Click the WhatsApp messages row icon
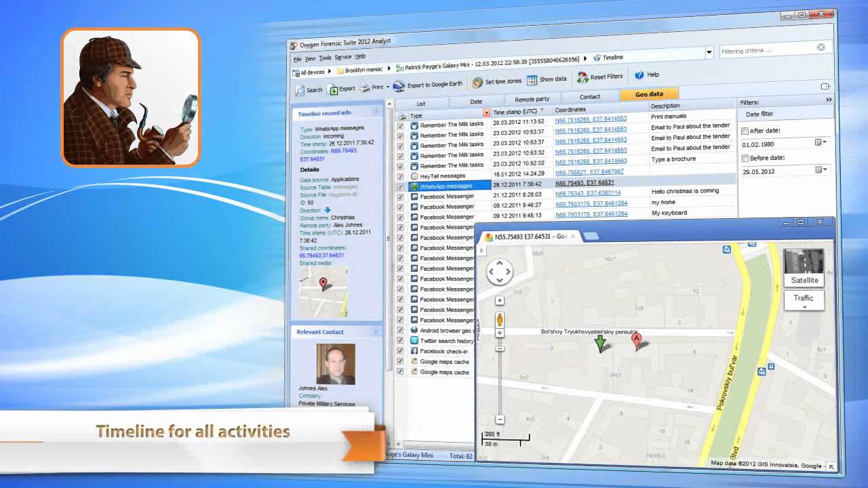Screen dimensions: 868x488 (x=414, y=186)
